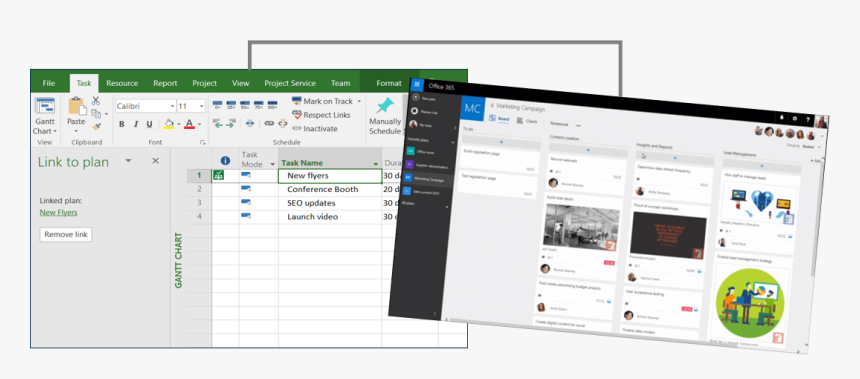This screenshot has width=860, height=379.
Task: Click the Cut scissors icon
Action: pos(96,101)
